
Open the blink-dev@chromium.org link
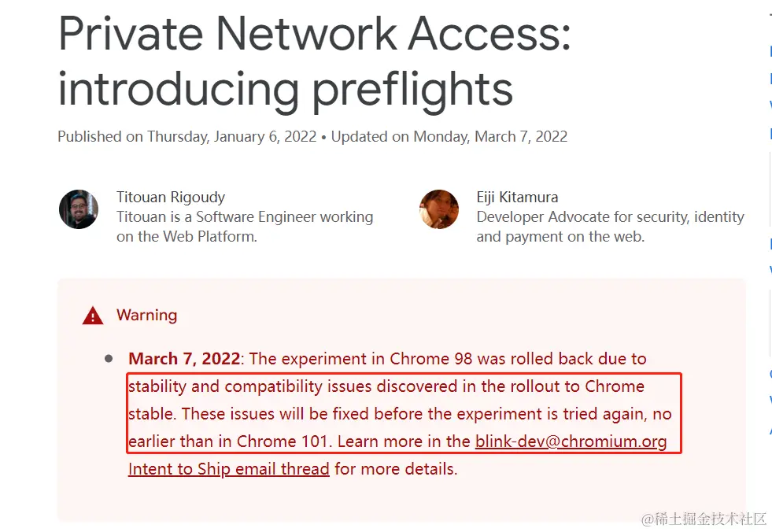point(571,441)
